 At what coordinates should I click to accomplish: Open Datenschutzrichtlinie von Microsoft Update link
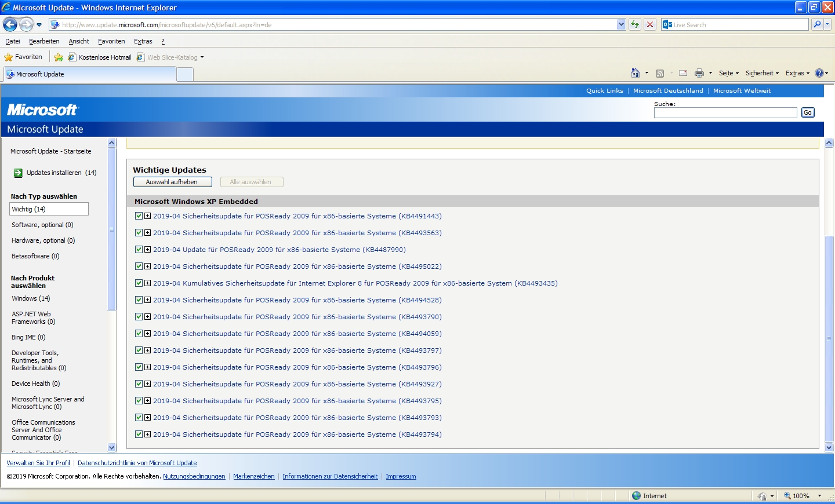pos(137,463)
